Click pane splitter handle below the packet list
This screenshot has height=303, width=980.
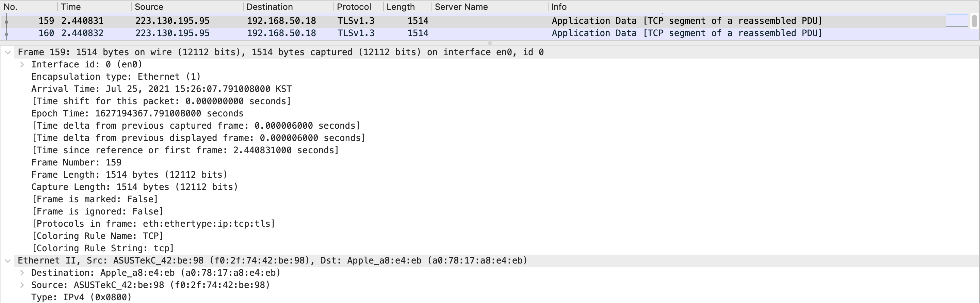(x=490, y=43)
